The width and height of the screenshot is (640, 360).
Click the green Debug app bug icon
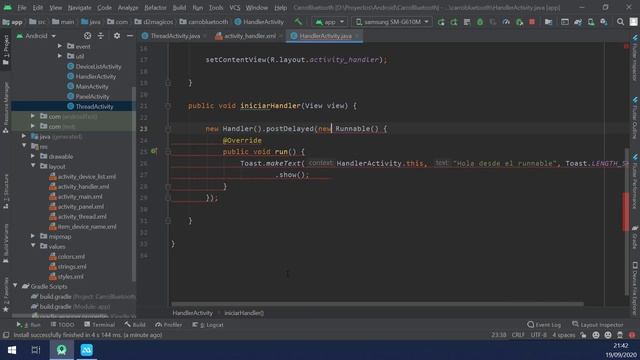[x=480, y=22]
